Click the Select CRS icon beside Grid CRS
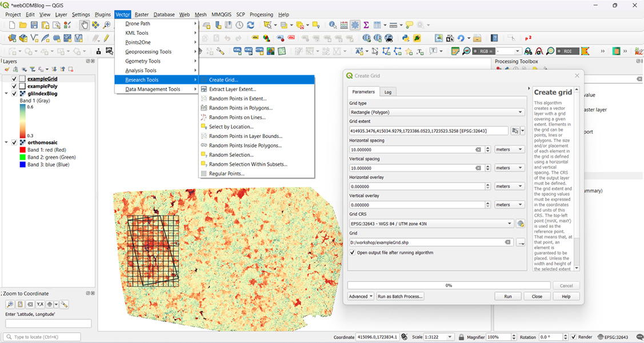The width and height of the screenshot is (644, 343). (x=520, y=224)
